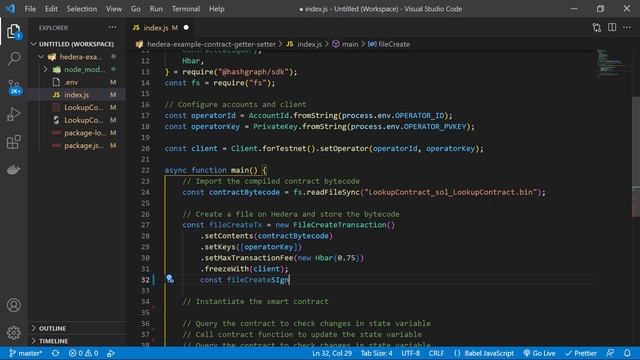
Task: Split the editor right
Action: (612, 27)
